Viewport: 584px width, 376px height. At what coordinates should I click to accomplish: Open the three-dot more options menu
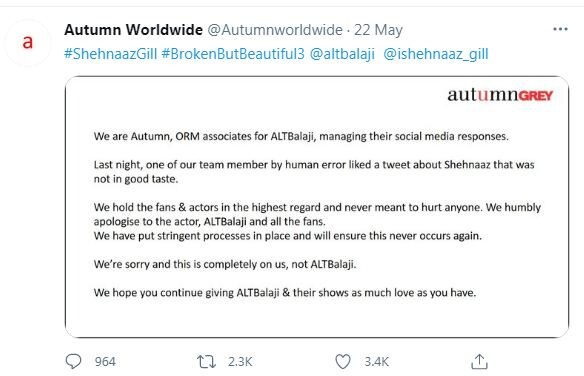(560, 29)
